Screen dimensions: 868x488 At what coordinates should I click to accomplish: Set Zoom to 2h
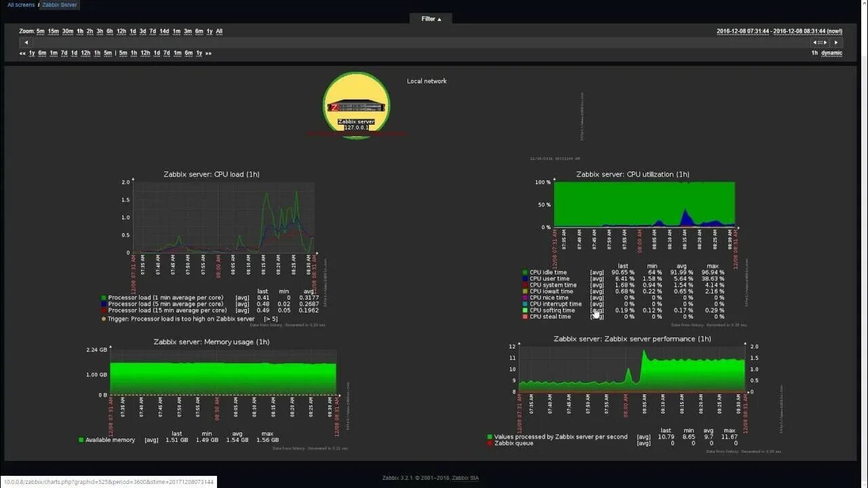coord(90,31)
